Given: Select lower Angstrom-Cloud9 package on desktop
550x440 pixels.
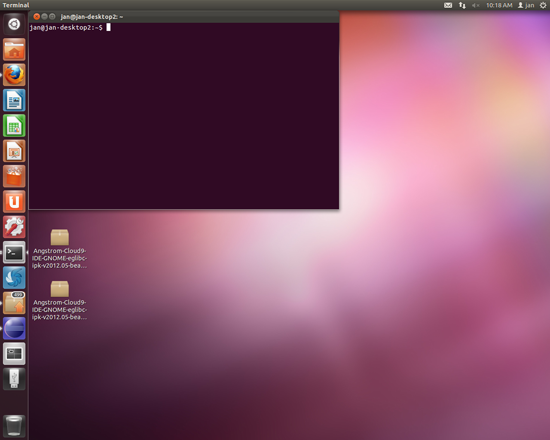Looking at the screenshot, I should pos(59,300).
